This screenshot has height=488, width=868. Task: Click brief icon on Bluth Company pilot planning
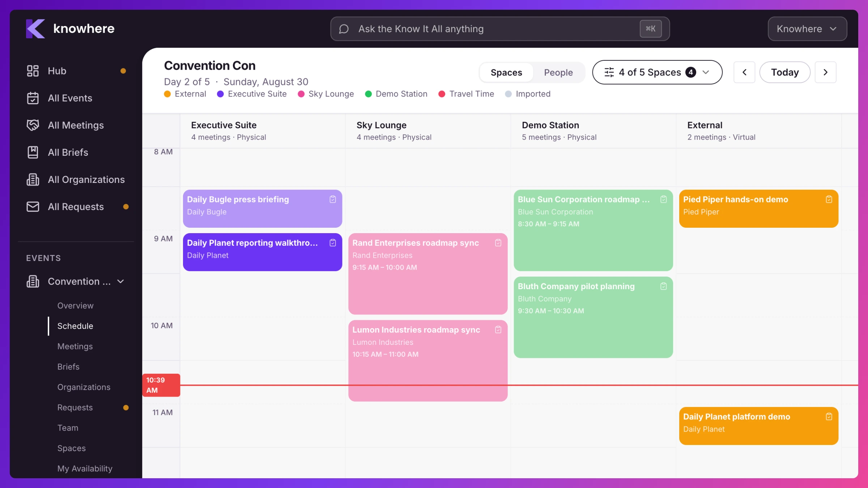pos(663,286)
